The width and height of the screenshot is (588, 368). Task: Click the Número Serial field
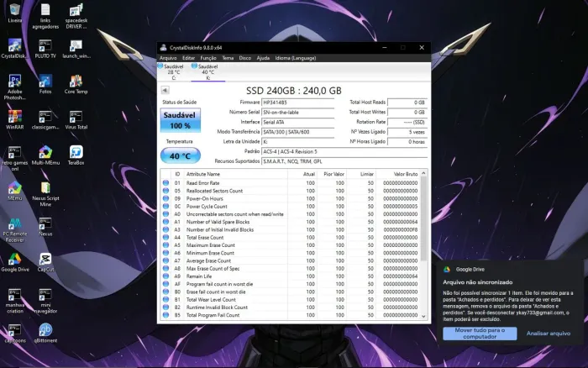[297, 112]
